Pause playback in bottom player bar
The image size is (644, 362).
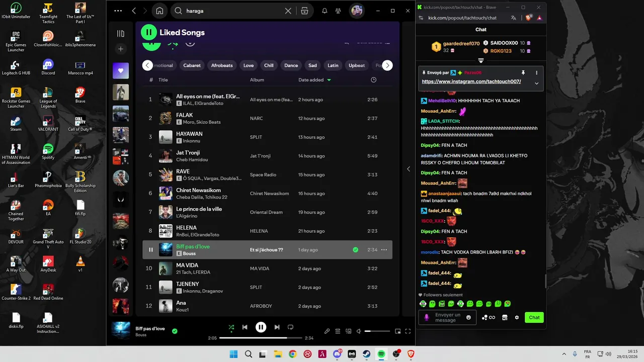tap(261, 327)
